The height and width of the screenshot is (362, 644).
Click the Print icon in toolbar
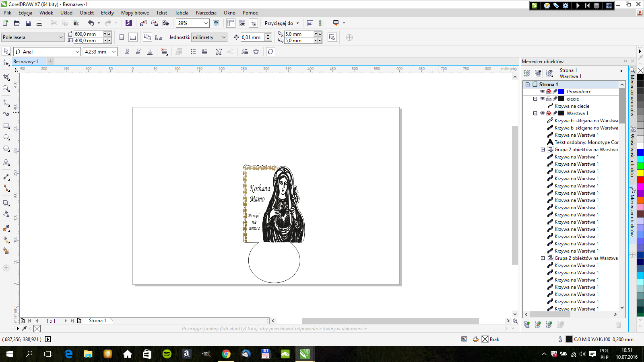pyautogui.click(x=39, y=23)
